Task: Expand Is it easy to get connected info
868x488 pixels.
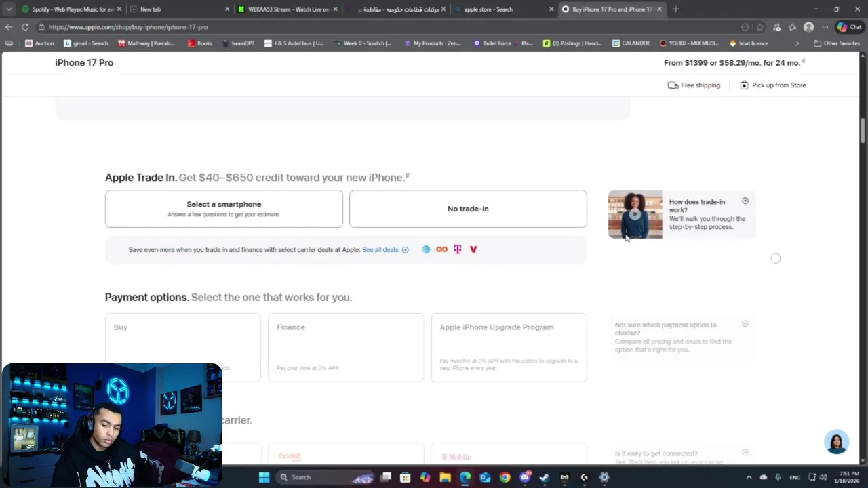Action: pyautogui.click(x=745, y=452)
